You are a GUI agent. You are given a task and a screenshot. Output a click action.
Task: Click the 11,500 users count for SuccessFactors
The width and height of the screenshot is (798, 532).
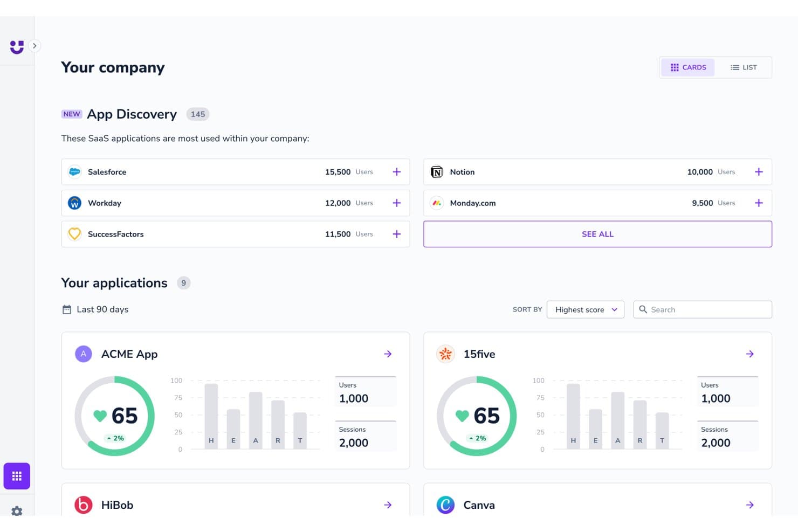tap(338, 234)
